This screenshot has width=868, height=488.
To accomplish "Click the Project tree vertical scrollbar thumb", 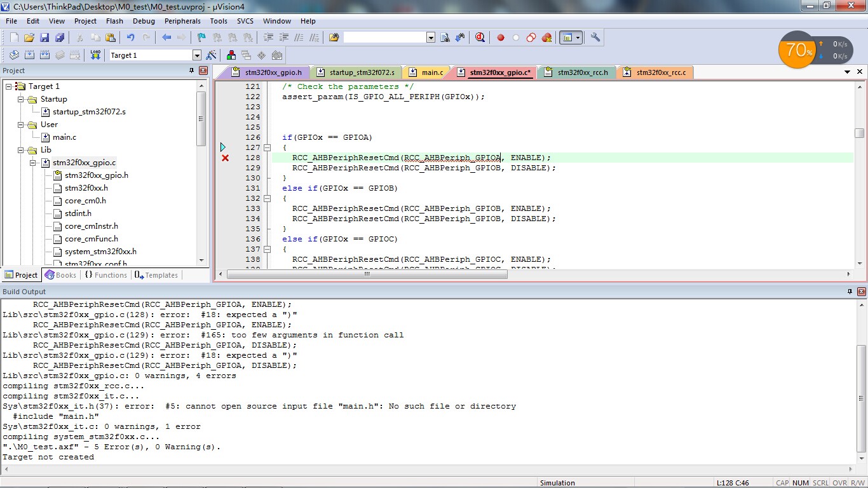I will (201, 118).
